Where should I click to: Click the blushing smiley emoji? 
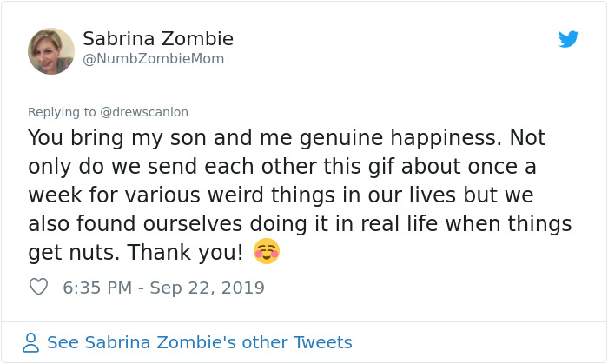click(266, 252)
